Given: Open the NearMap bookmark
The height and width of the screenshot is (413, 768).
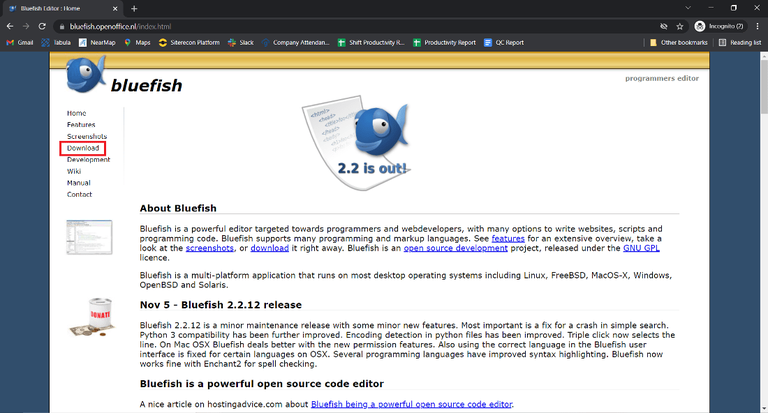Looking at the screenshot, I should 97,43.
